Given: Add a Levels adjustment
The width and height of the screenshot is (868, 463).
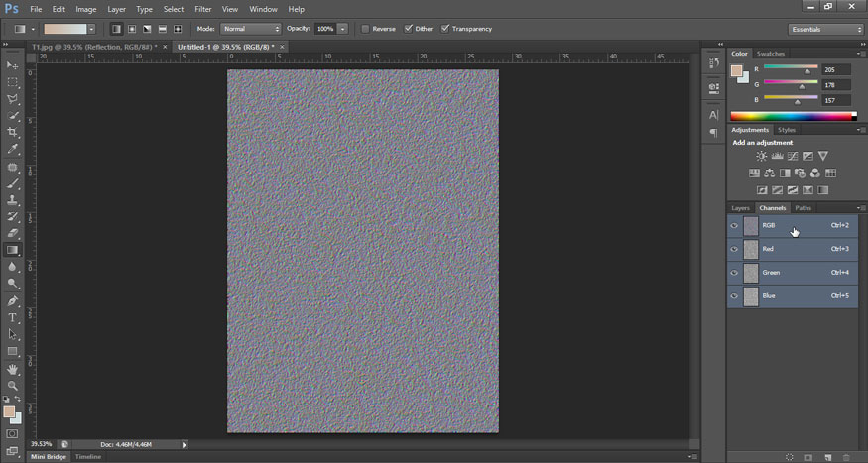Looking at the screenshot, I should tap(777, 156).
